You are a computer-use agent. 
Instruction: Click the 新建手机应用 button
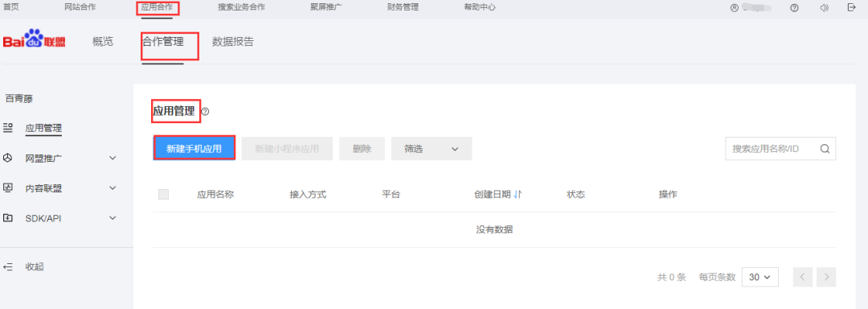point(194,148)
